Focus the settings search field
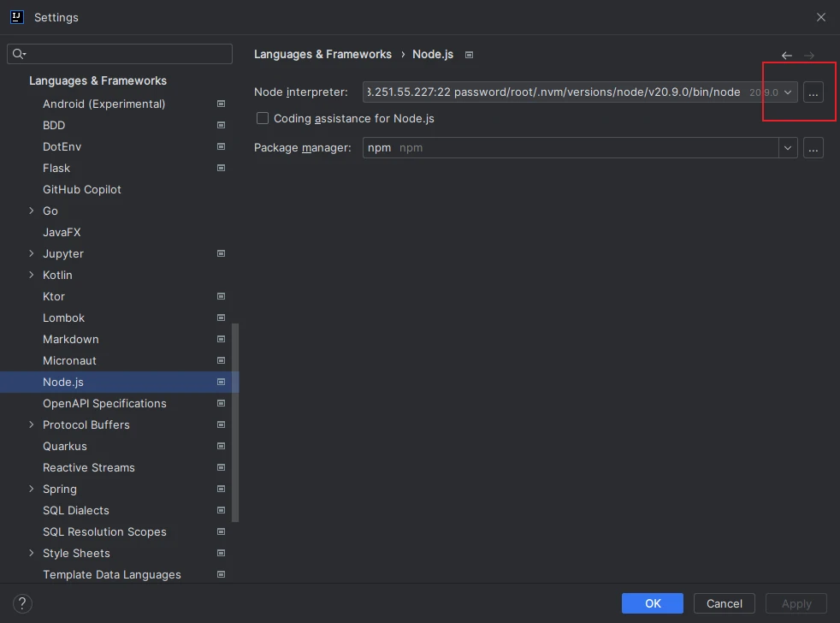Image resolution: width=840 pixels, height=623 pixels. pos(120,54)
